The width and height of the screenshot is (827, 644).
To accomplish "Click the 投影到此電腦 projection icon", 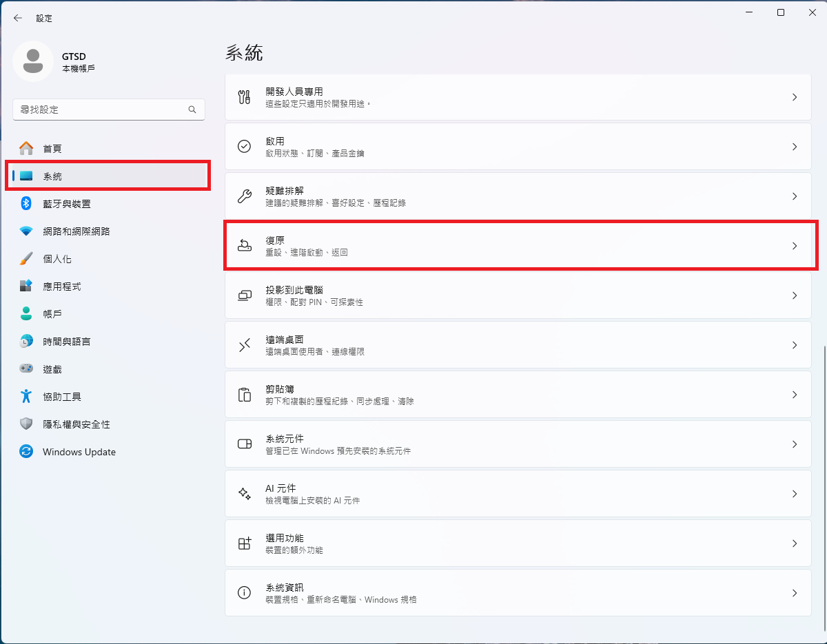I will pyautogui.click(x=244, y=295).
